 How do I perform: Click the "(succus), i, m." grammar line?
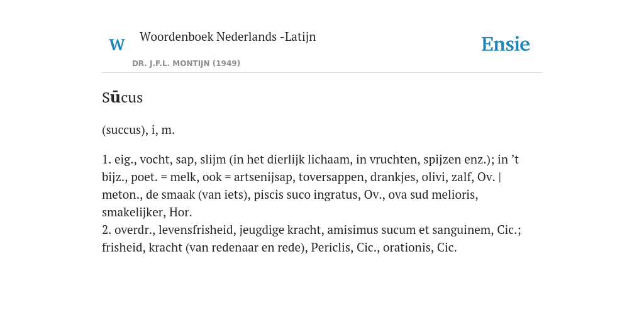pos(138,131)
